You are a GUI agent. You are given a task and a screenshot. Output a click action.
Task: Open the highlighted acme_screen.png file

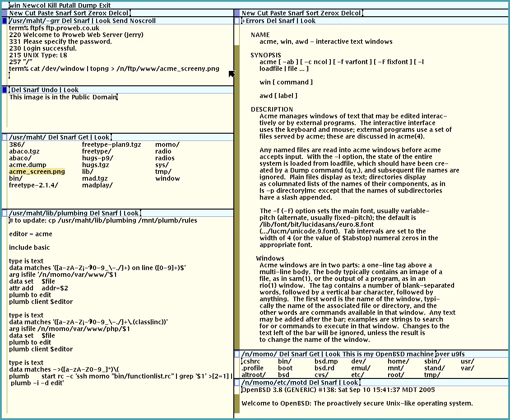tap(37, 172)
